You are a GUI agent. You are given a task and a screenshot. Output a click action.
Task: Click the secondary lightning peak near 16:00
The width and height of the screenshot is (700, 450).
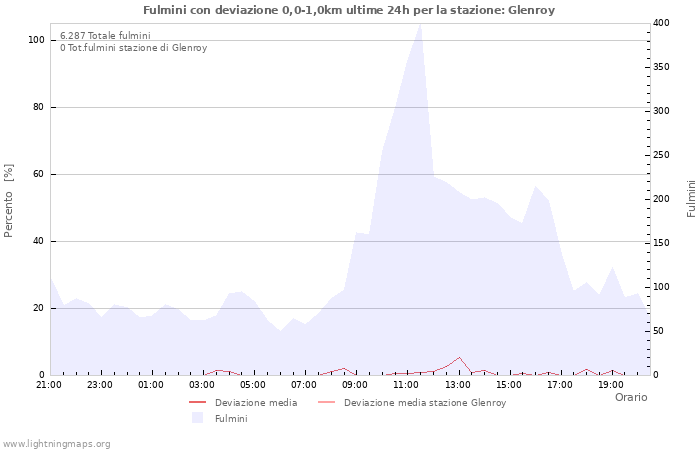click(535, 187)
